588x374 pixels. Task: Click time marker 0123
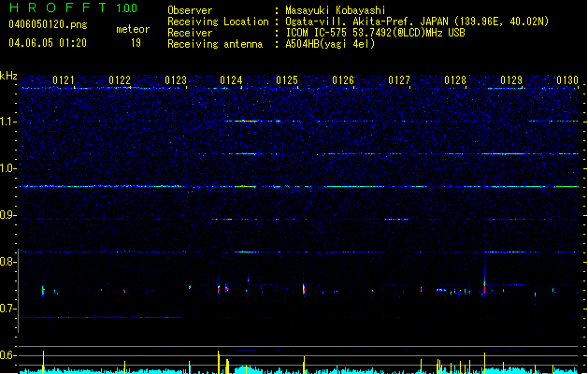176,80
